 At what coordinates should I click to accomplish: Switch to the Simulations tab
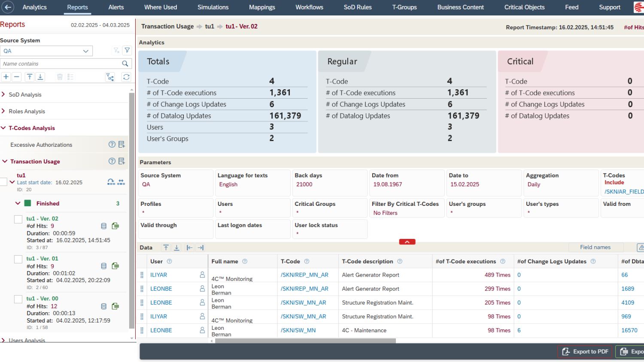point(213,7)
